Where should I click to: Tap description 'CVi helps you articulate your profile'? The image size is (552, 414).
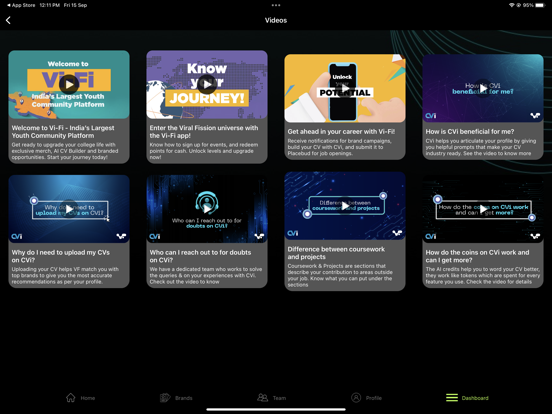[x=481, y=147]
